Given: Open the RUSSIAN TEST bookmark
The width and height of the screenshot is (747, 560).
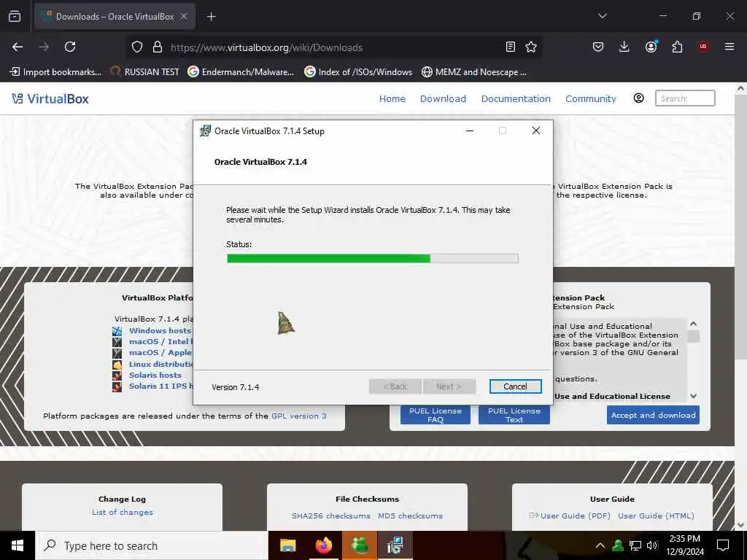Looking at the screenshot, I should click(145, 72).
